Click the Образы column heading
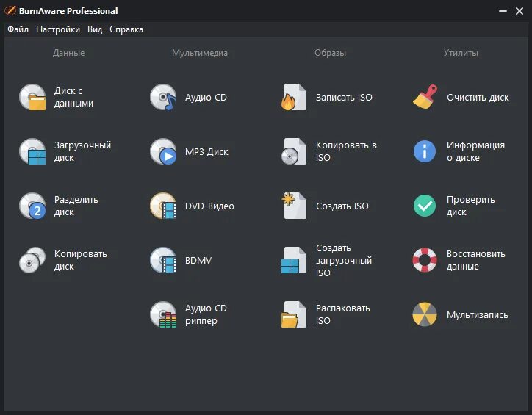532x415 pixels. point(330,53)
